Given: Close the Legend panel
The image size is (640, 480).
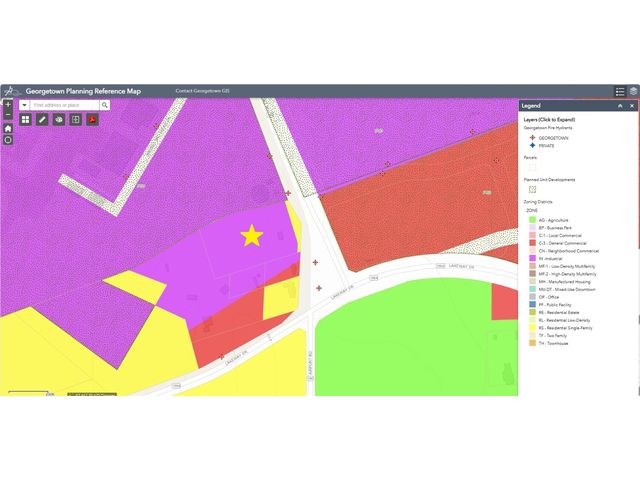Looking at the screenshot, I should click(x=632, y=105).
